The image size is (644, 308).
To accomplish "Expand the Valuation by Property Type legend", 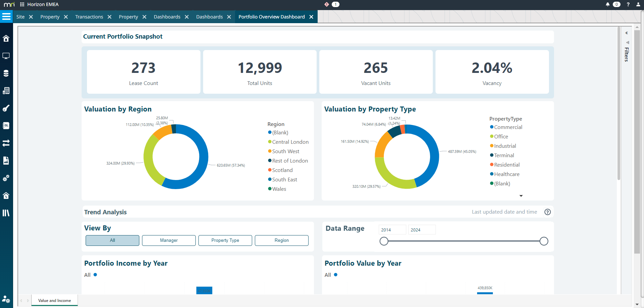I will click(x=521, y=195).
